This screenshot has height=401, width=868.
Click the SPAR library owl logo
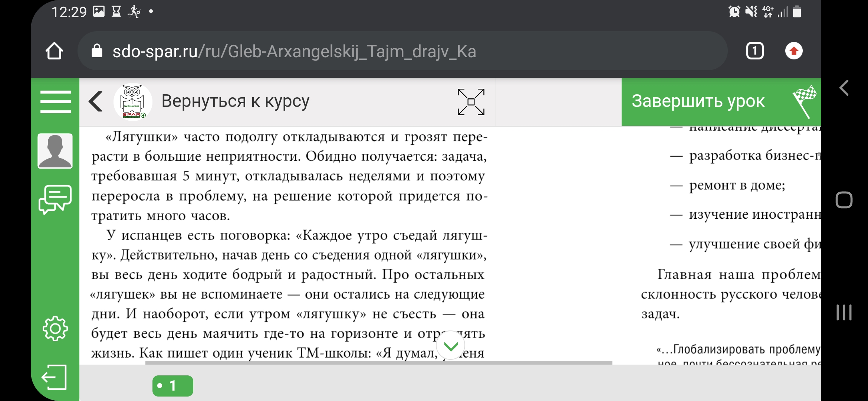[132, 102]
